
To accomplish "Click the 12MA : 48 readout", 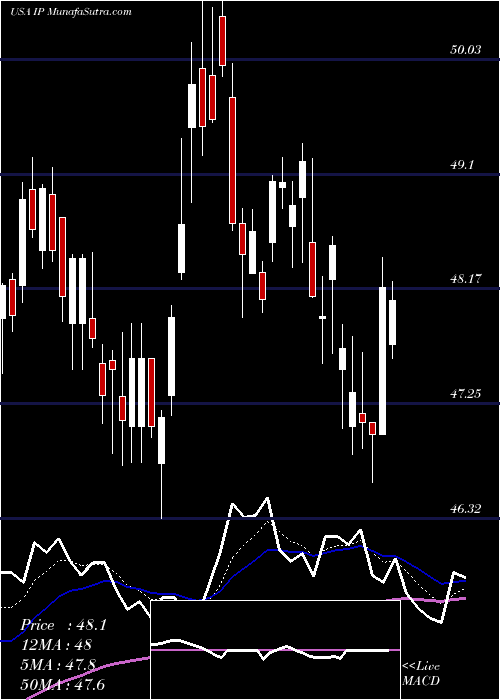I will (56, 645).
